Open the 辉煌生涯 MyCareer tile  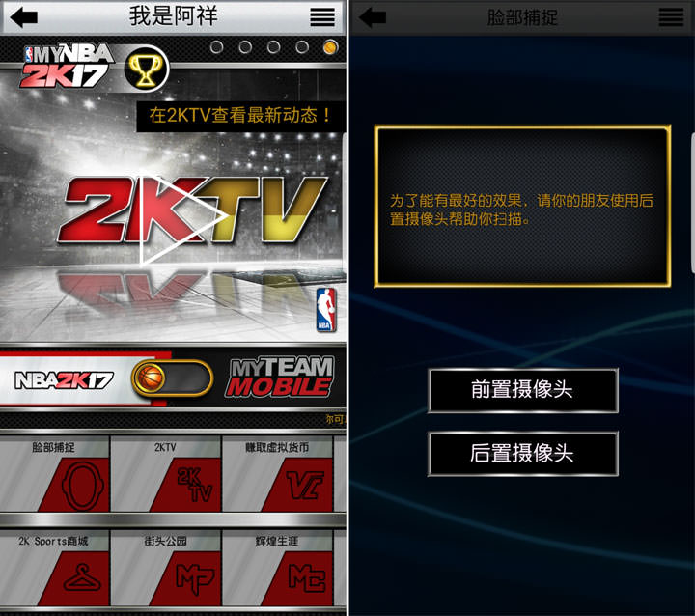(x=278, y=568)
